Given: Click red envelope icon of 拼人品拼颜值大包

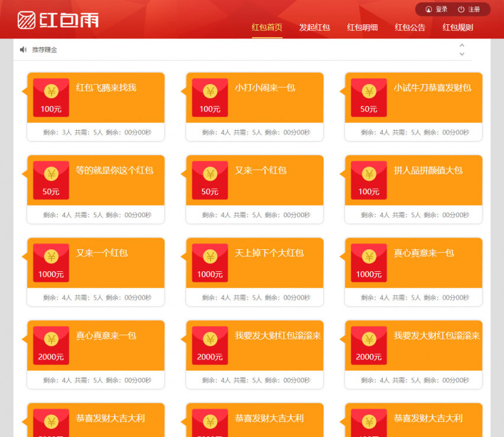Looking at the screenshot, I should coord(369,180).
